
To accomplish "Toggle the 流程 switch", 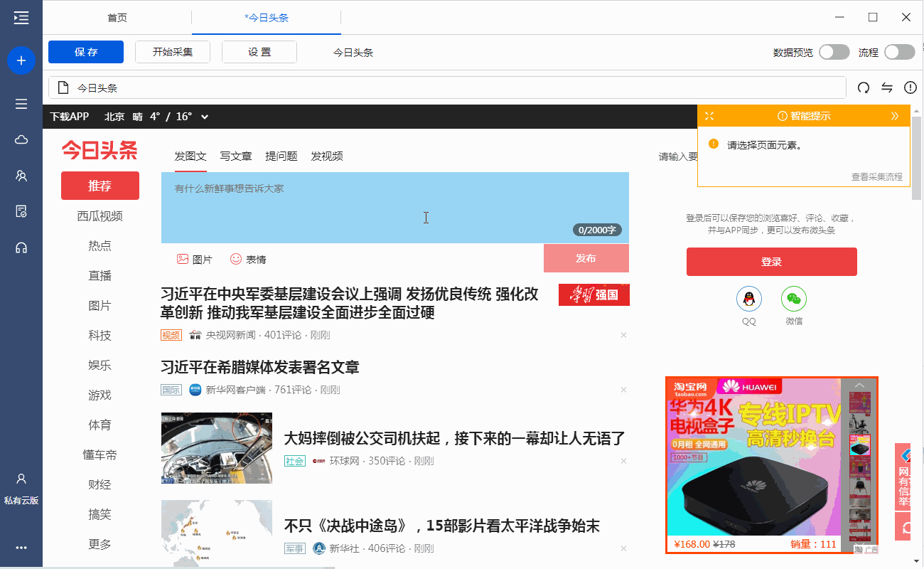I will pyautogui.click(x=900, y=52).
